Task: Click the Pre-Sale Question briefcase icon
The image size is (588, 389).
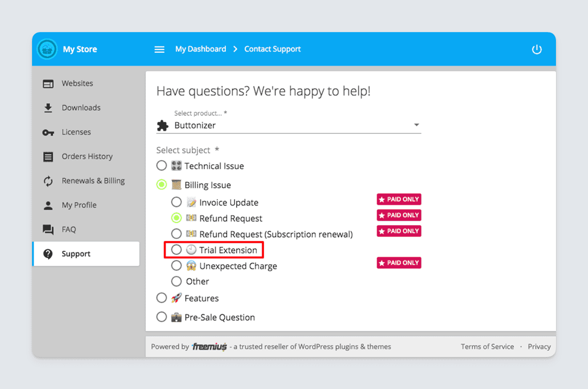Action: (176, 317)
